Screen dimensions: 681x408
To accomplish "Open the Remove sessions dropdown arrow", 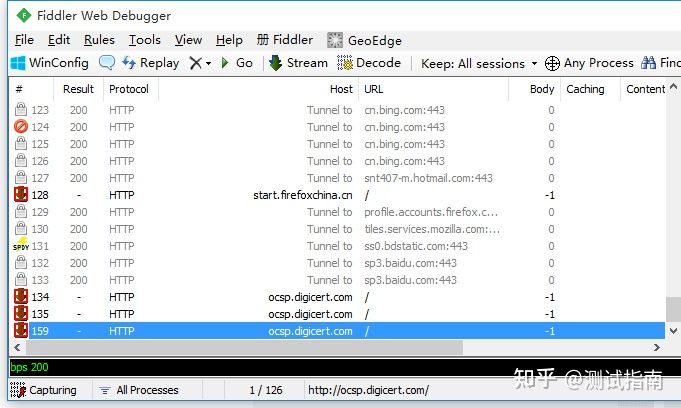I will pyautogui.click(x=208, y=63).
